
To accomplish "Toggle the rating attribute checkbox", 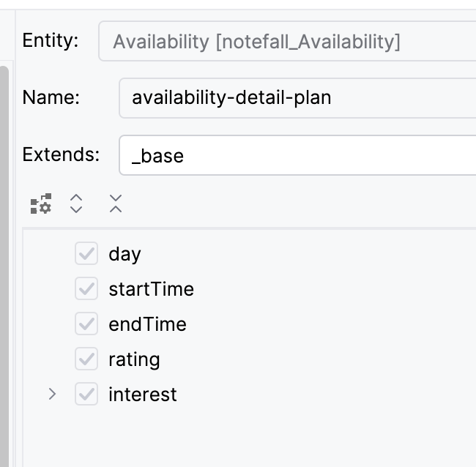I will tap(86, 359).
